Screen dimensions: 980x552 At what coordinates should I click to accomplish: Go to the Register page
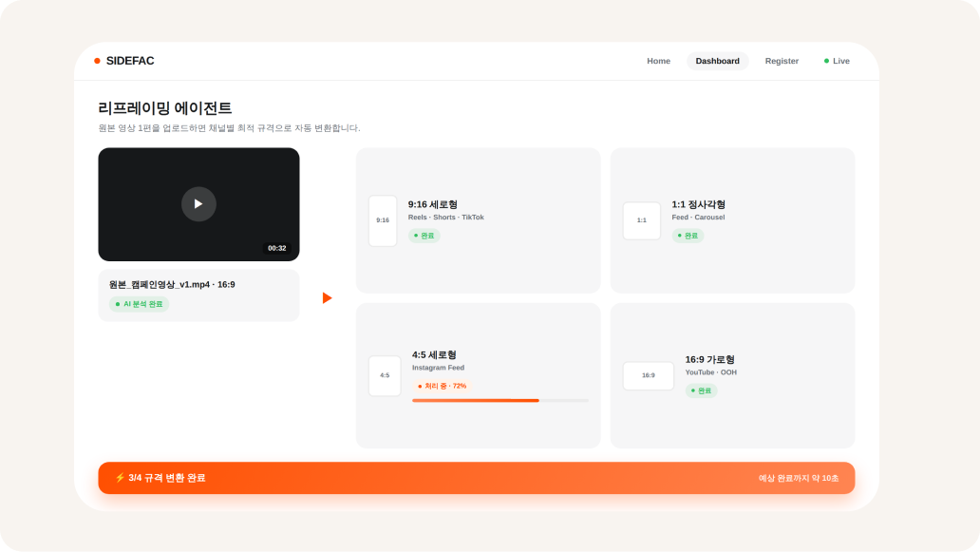[x=782, y=61]
